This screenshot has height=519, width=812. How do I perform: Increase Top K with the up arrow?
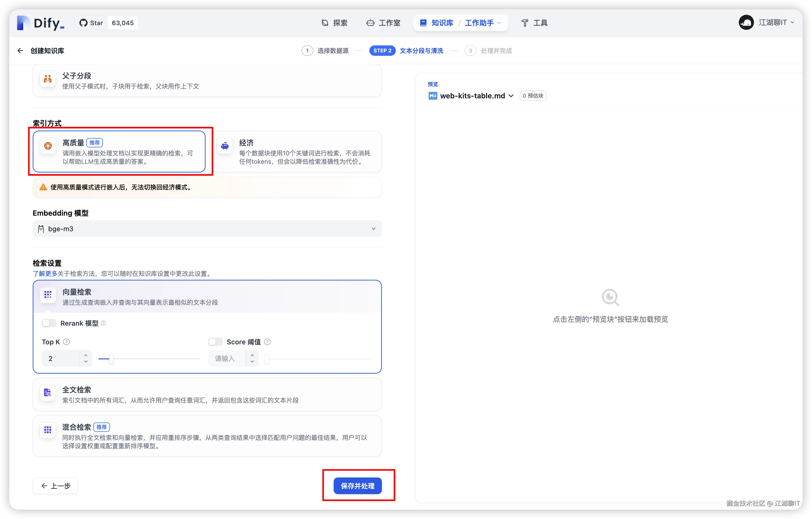tap(86, 355)
